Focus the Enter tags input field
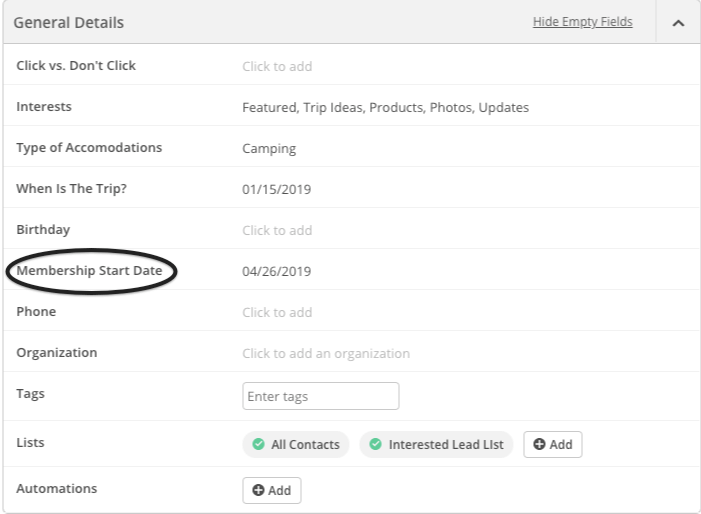Screen dimensions: 701x514 pyautogui.click(x=320, y=396)
